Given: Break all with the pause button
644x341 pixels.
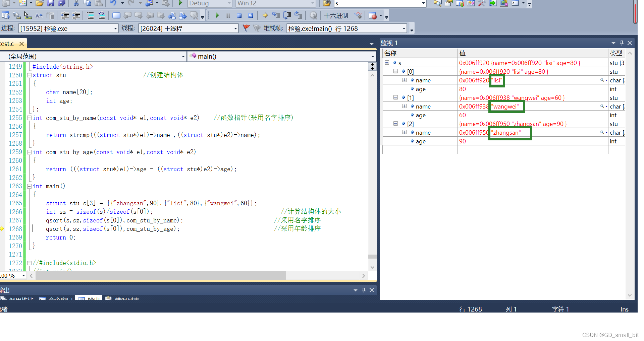Looking at the screenshot, I should pyautogui.click(x=228, y=15).
